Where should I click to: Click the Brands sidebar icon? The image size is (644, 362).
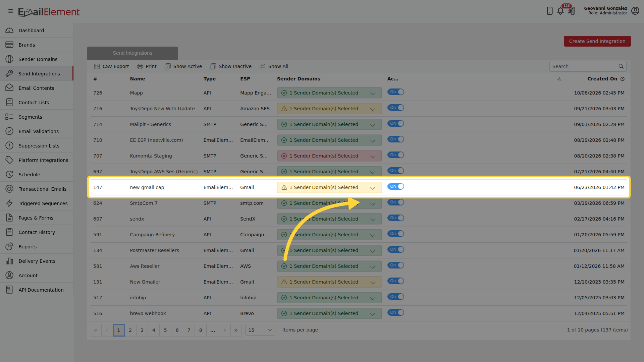click(9, 45)
